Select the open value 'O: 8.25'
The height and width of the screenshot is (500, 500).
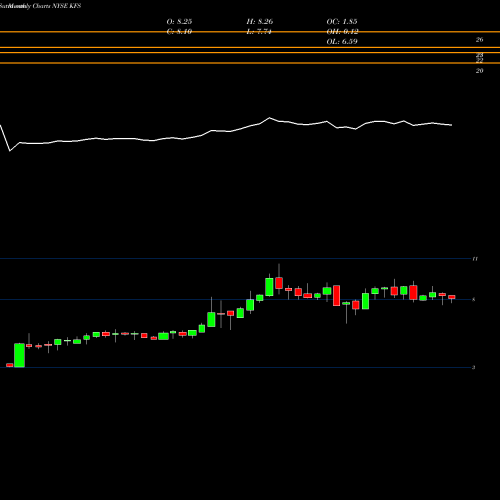click(179, 22)
